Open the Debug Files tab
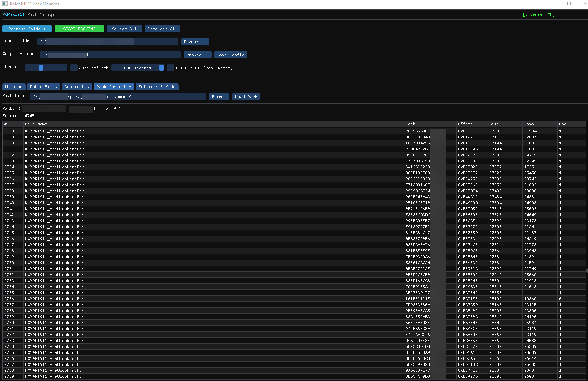Image resolution: width=588 pixels, height=381 pixels. coord(43,87)
